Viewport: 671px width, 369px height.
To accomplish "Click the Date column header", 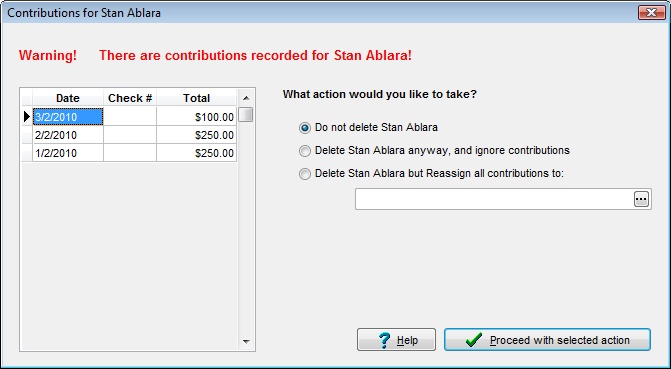I will click(x=68, y=98).
